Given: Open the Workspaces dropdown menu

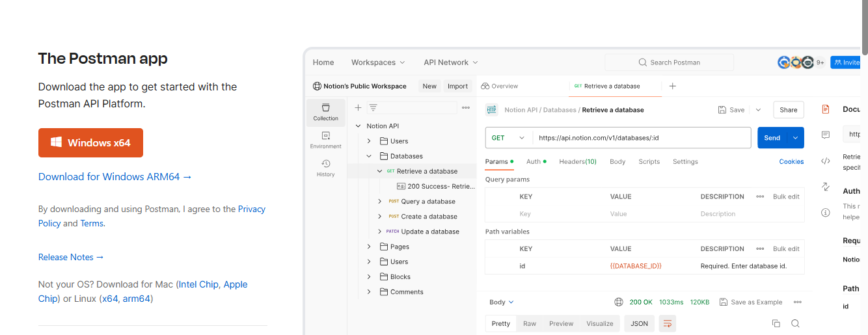Looking at the screenshot, I should tap(378, 62).
